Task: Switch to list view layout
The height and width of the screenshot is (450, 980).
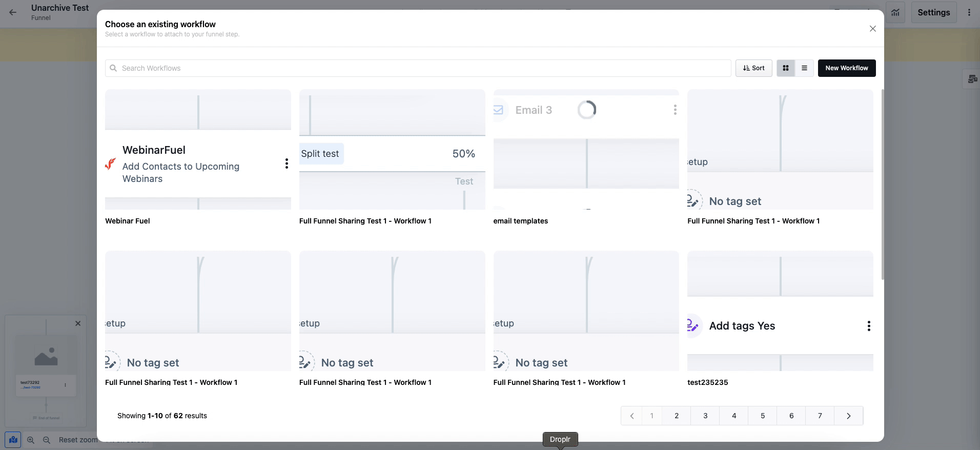Action: pyautogui.click(x=804, y=68)
